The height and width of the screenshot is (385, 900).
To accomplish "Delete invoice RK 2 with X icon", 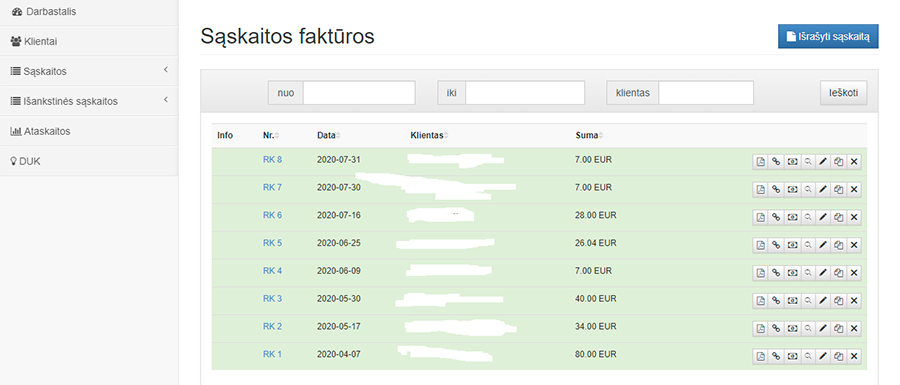I will point(854,328).
